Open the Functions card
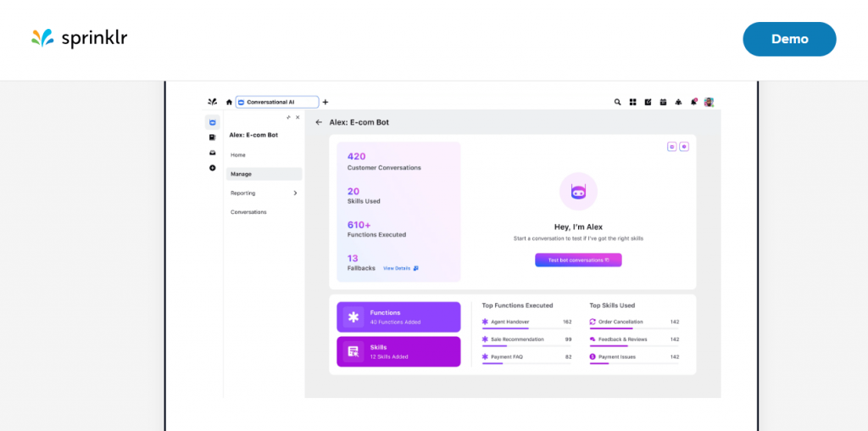The image size is (868, 431). [x=398, y=316]
